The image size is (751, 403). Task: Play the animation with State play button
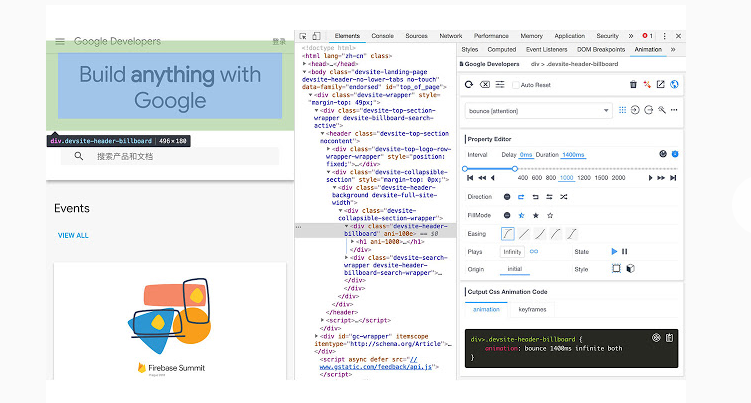(x=614, y=252)
